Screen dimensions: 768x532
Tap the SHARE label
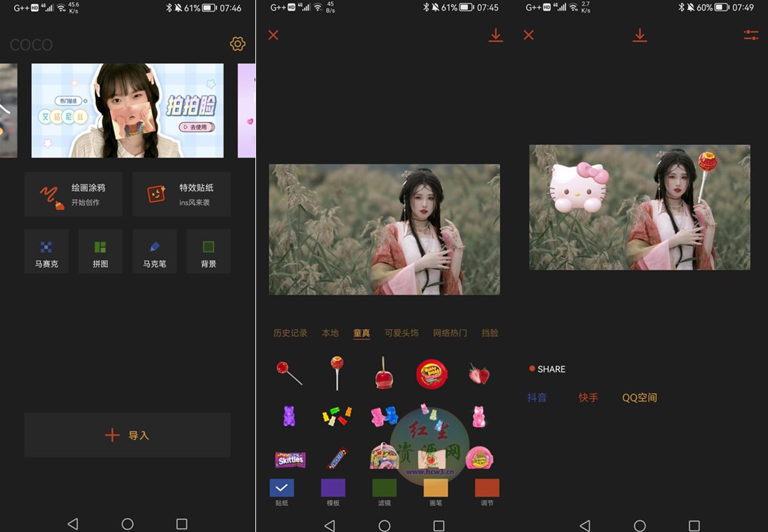pos(551,369)
